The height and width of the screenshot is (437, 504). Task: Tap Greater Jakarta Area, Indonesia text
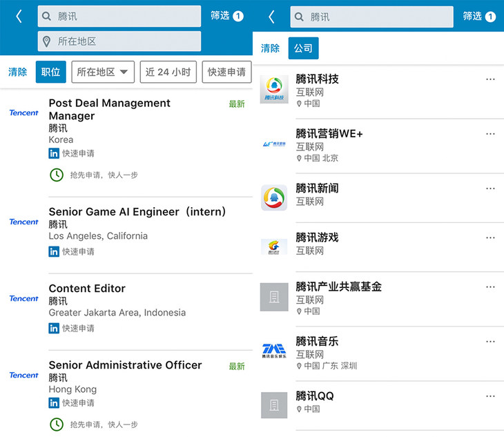(117, 312)
